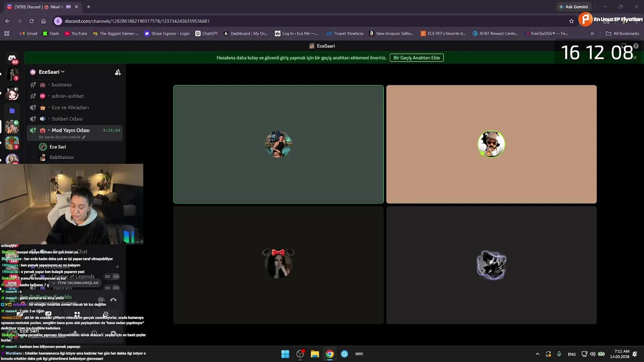Open the 7:11 AM clock and calendar
This screenshot has width=644, height=362.
(619, 354)
